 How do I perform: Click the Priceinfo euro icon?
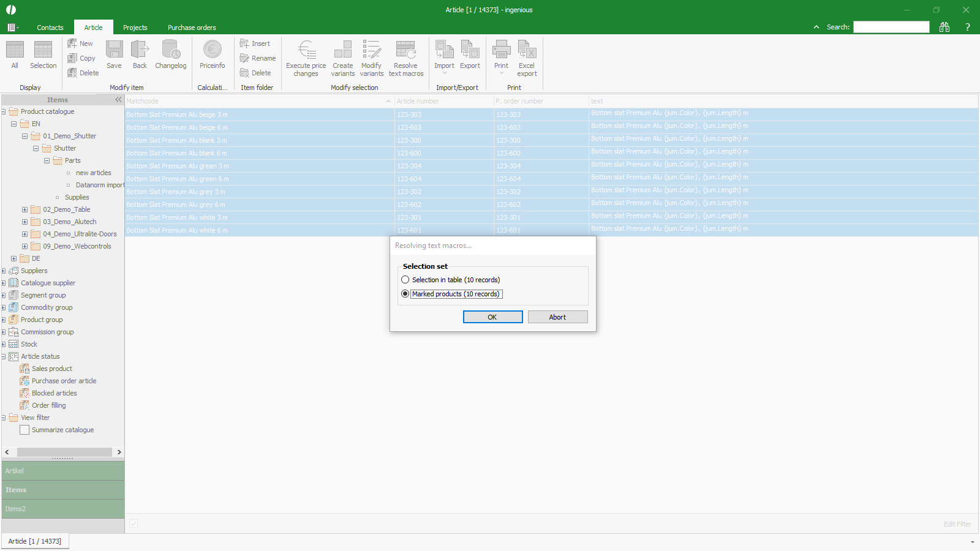click(212, 50)
